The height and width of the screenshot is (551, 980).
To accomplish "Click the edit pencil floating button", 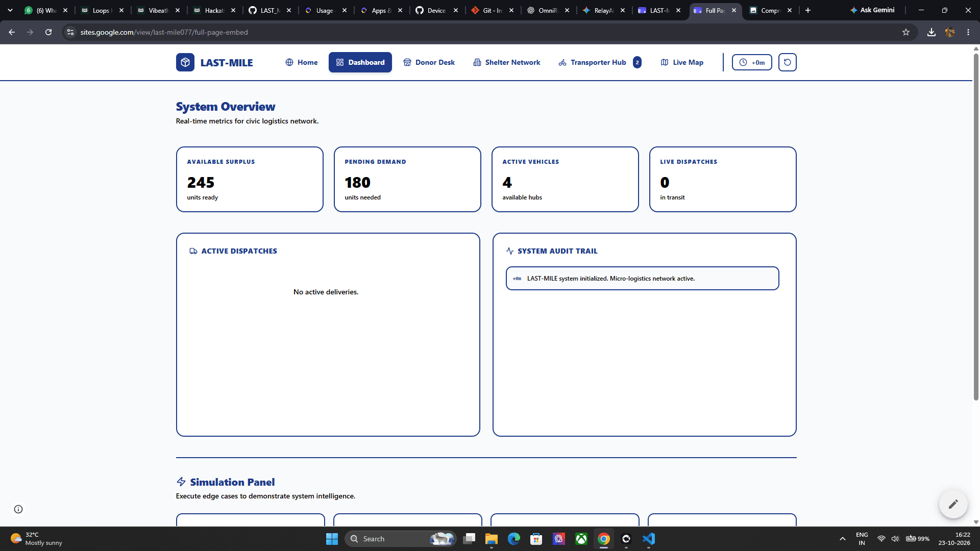I will coord(953,504).
